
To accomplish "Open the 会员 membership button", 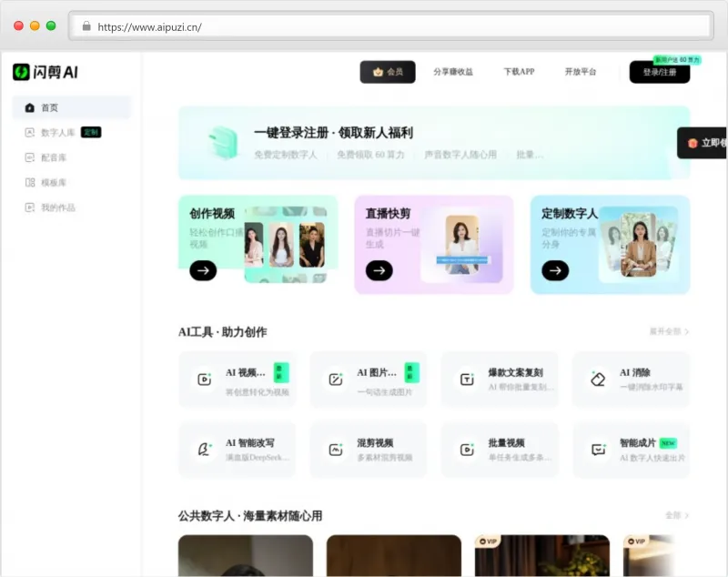I will [387, 72].
